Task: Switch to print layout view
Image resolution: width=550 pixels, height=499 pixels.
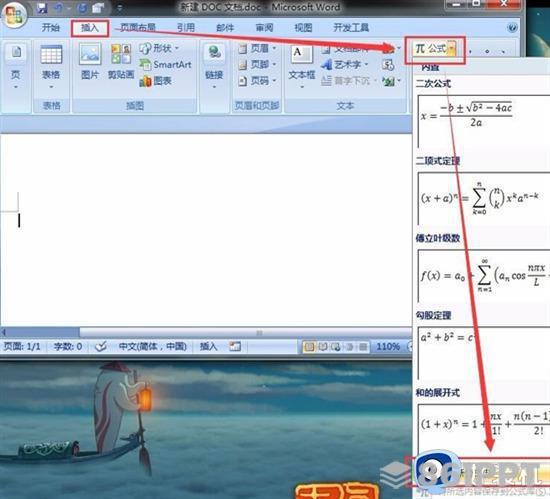Action: pyautogui.click(x=309, y=347)
